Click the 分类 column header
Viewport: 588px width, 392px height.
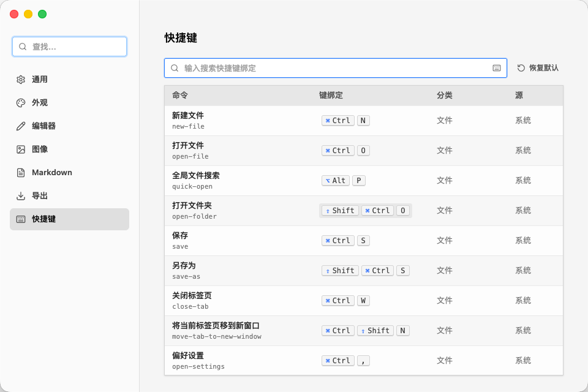pos(445,96)
